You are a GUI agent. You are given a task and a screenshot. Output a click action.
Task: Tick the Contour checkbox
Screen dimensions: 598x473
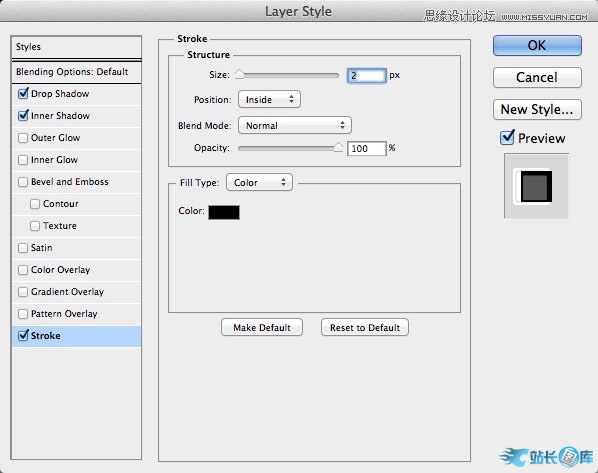click(x=35, y=204)
